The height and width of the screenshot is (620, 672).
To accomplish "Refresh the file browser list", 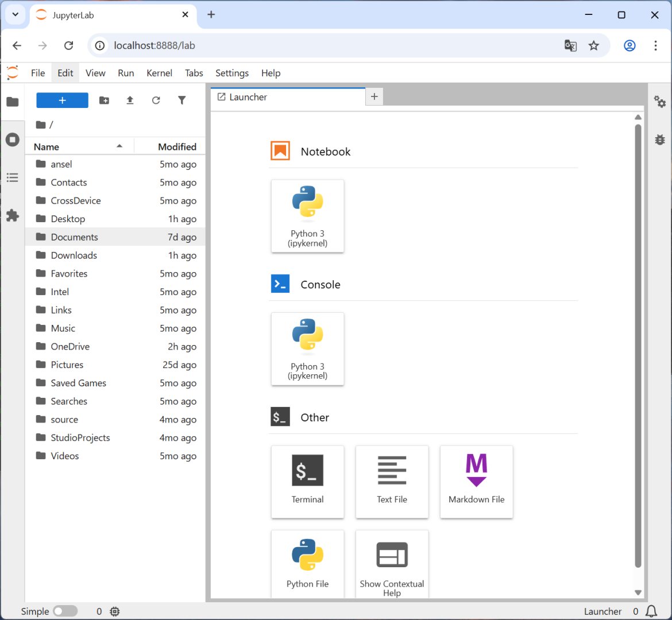I will [x=156, y=100].
